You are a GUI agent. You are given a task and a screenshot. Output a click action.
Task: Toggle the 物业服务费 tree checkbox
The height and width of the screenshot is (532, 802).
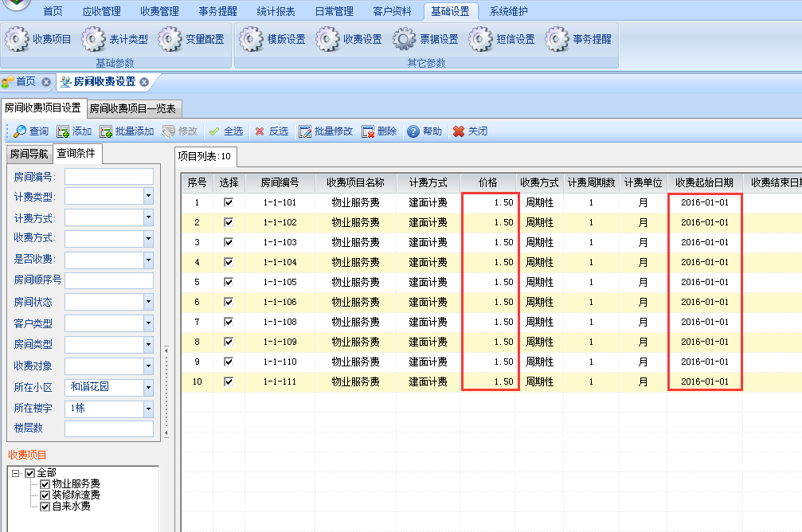click(45, 484)
